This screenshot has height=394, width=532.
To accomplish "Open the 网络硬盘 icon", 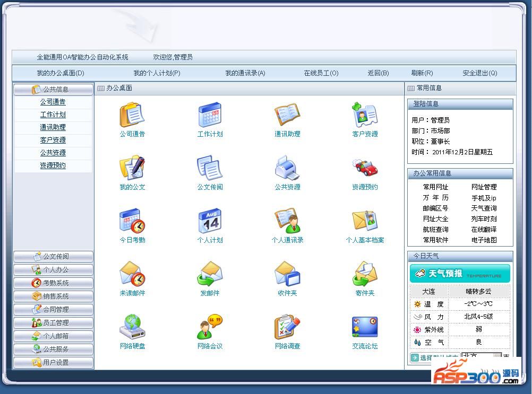I will pyautogui.click(x=132, y=327).
